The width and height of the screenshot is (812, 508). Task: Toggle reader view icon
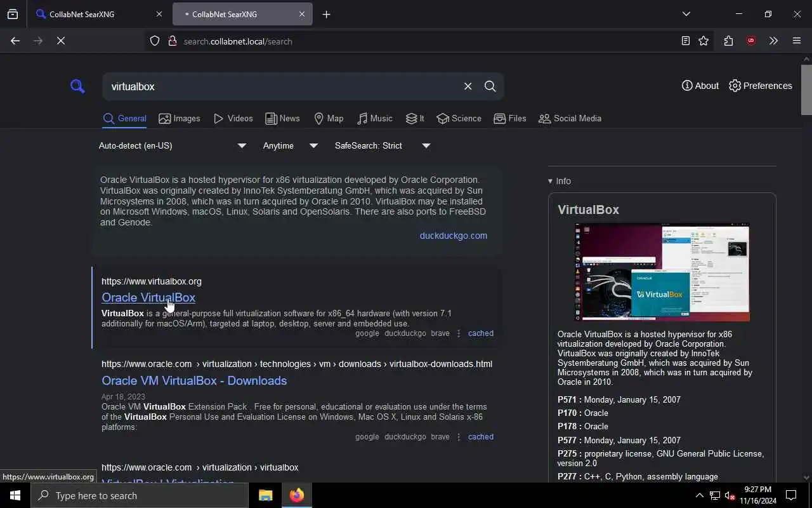pyautogui.click(x=686, y=41)
